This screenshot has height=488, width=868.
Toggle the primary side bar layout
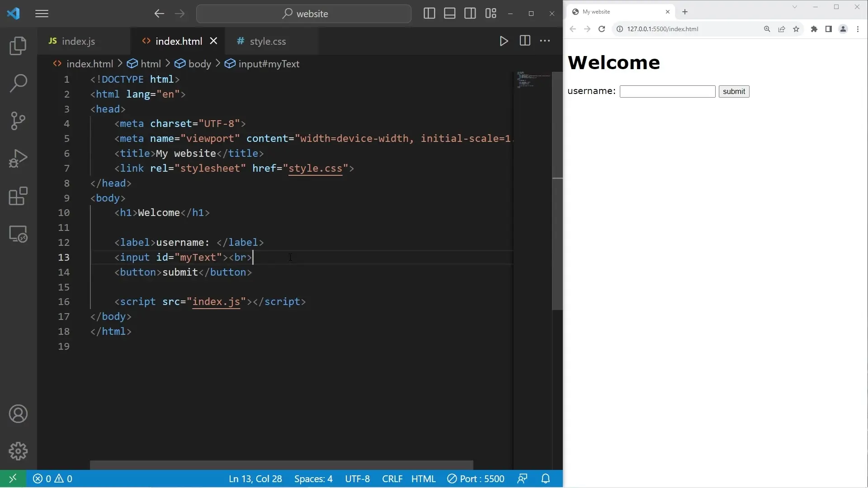(x=429, y=14)
